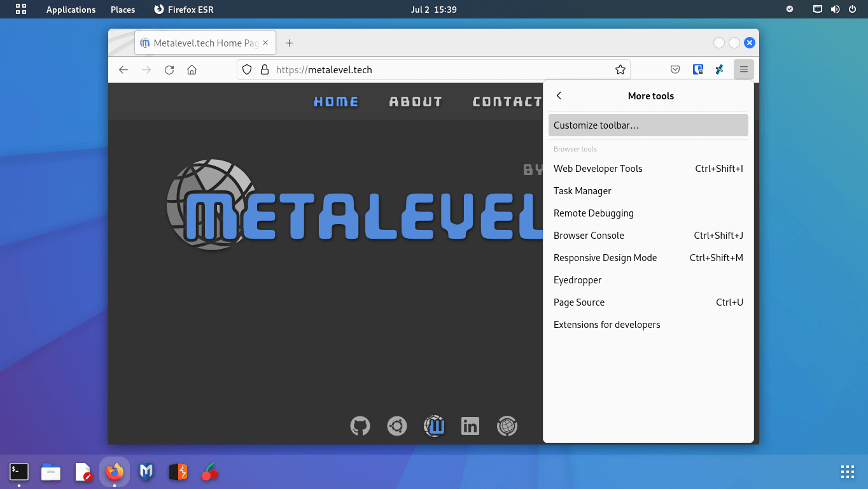View Page Source

[648, 302]
